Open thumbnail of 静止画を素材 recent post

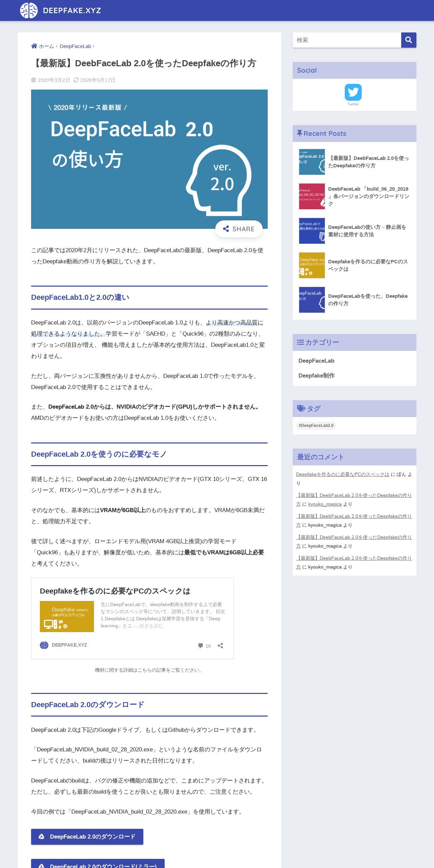click(312, 231)
